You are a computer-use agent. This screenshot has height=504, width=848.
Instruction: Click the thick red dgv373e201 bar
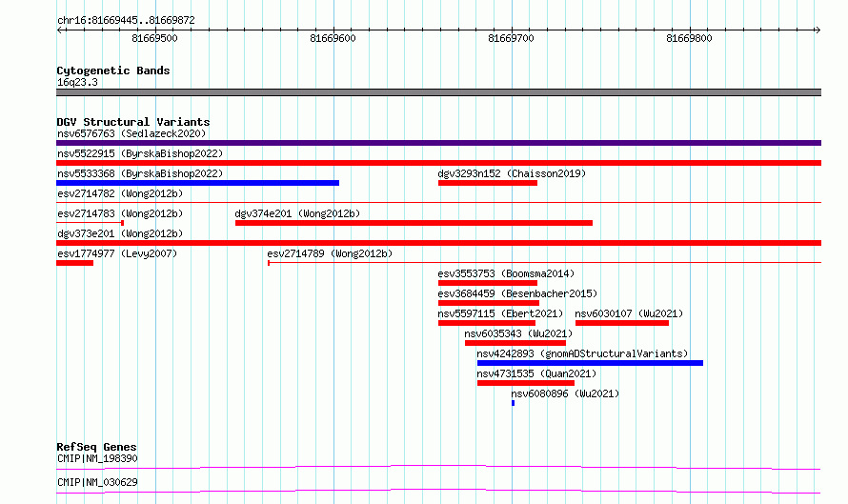pos(438,243)
